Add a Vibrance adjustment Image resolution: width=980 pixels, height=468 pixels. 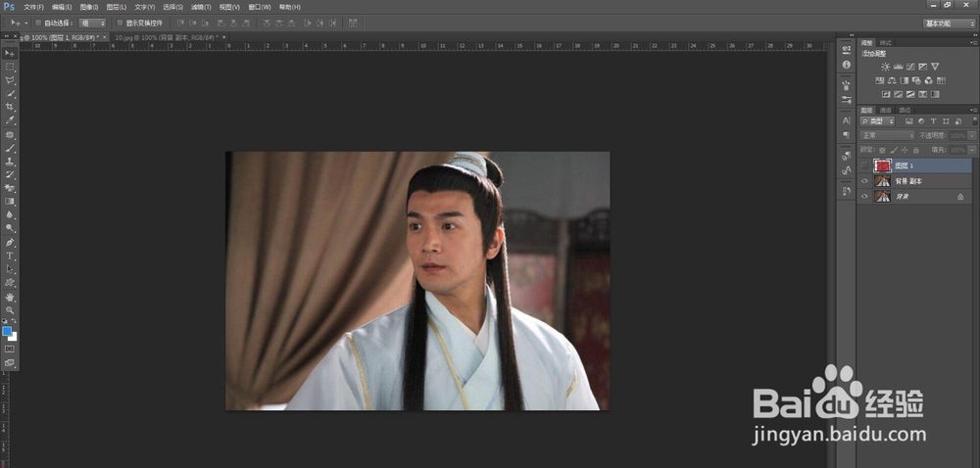pos(935,67)
